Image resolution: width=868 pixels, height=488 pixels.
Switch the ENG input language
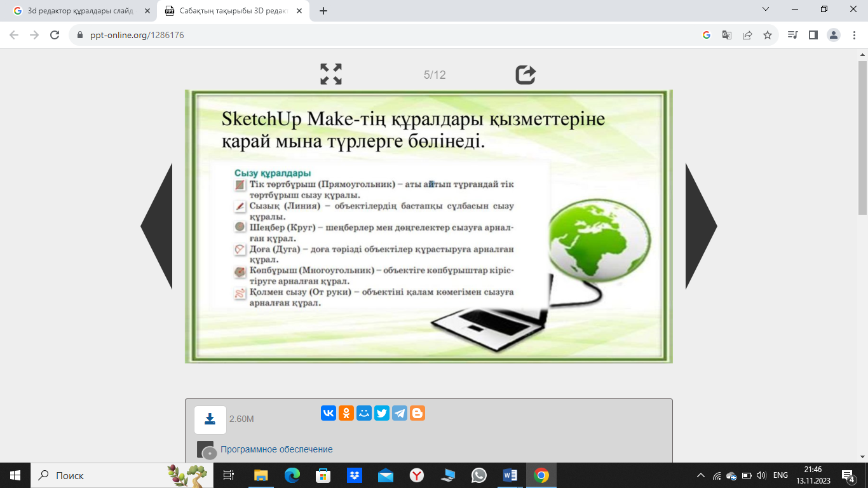click(x=780, y=475)
